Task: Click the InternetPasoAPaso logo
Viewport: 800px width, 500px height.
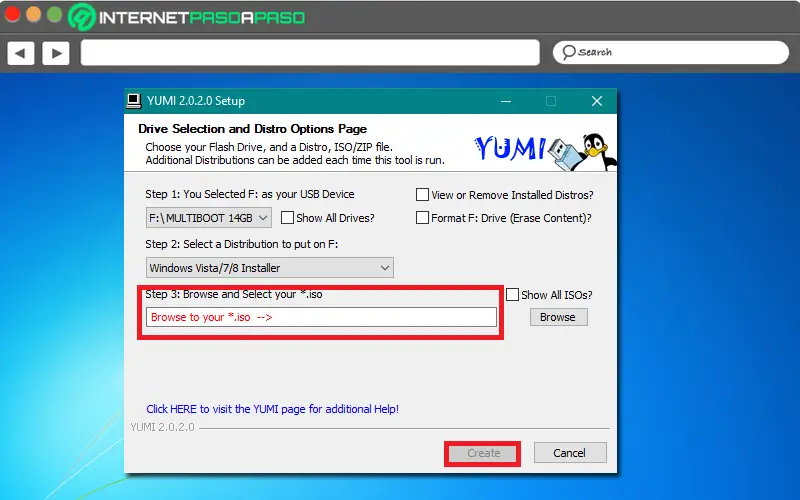Action: click(187, 17)
